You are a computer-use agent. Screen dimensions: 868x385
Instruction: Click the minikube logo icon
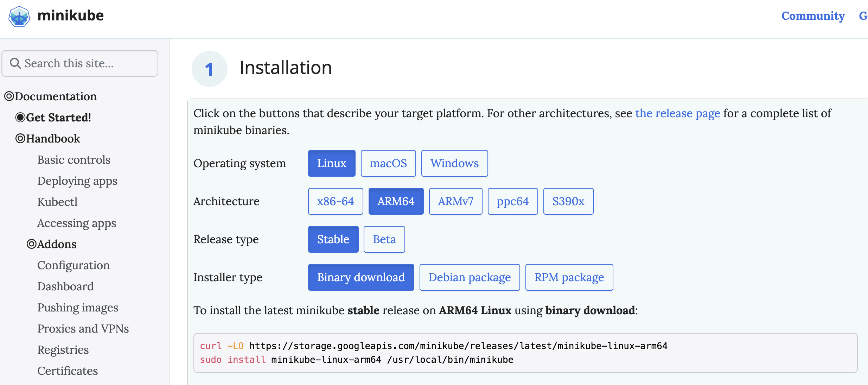click(19, 16)
